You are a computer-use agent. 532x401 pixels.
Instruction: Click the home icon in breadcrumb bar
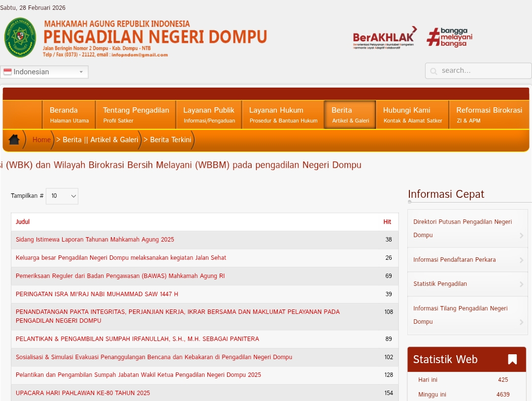coord(14,140)
